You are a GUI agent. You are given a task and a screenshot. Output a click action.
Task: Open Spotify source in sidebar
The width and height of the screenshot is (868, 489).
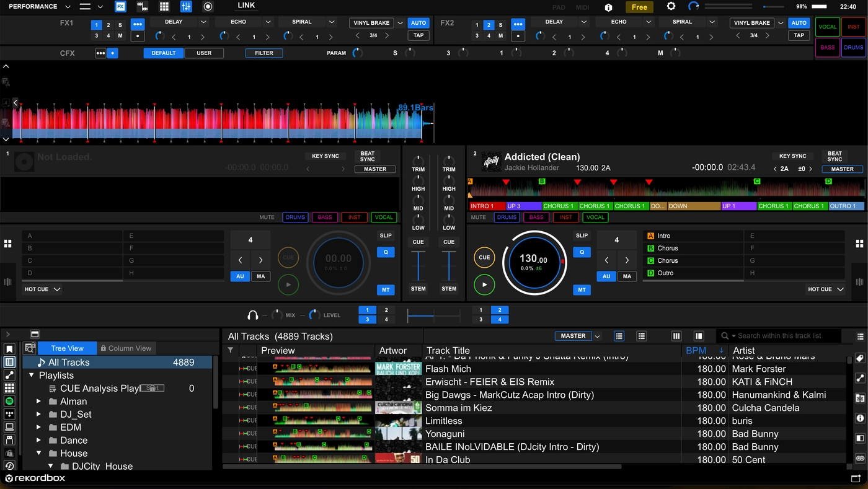click(9, 401)
